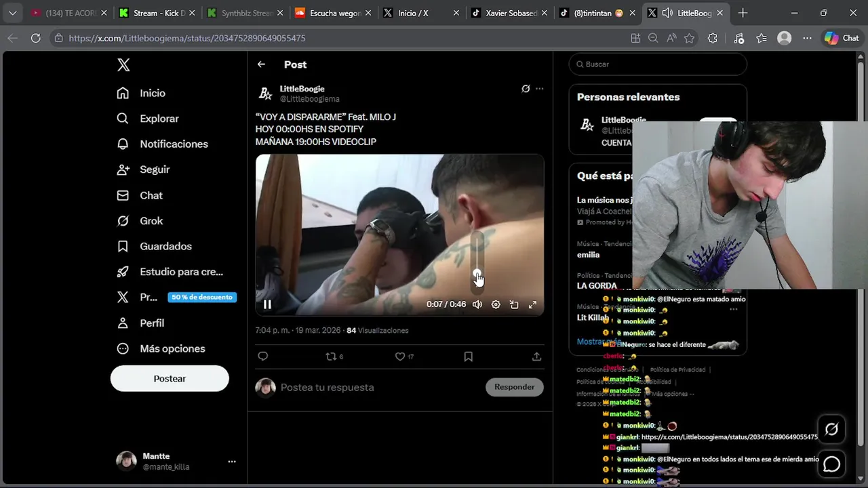Switch to 'Escucha wegon' tab
Screen dimensions: 868x488
332,13
